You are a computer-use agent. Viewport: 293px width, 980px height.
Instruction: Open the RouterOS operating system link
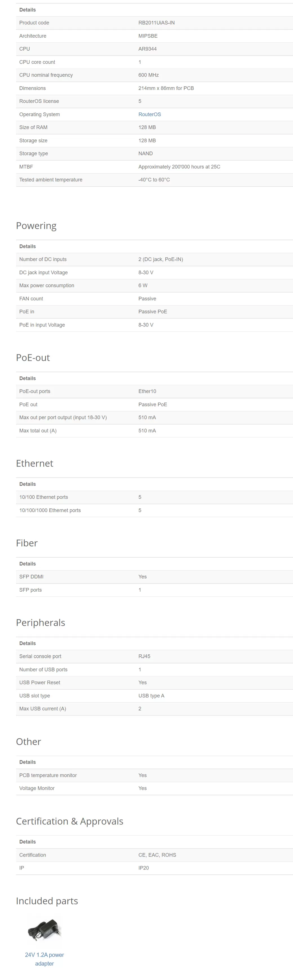click(149, 114)
